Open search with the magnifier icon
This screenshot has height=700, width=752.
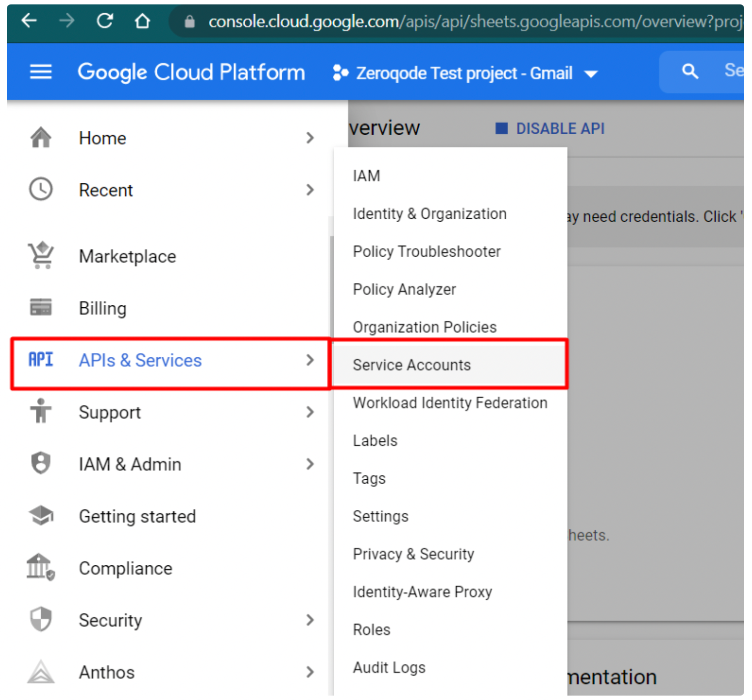[690, 72]
